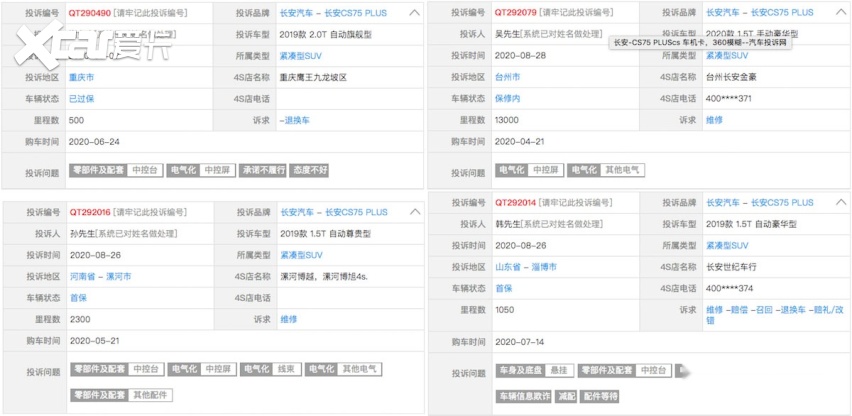Select dealer phone 400****374
The width and height of the screenshot is (852, 416).
pos(730,288)
